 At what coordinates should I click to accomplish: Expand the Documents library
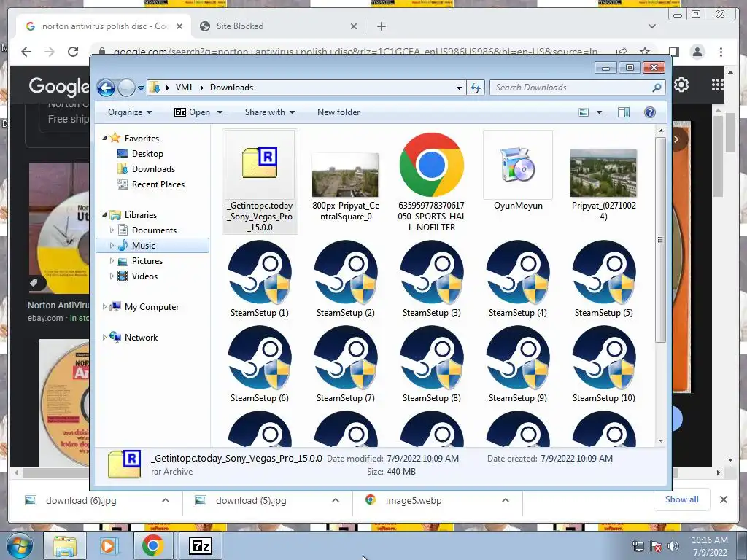coord(112,230)
